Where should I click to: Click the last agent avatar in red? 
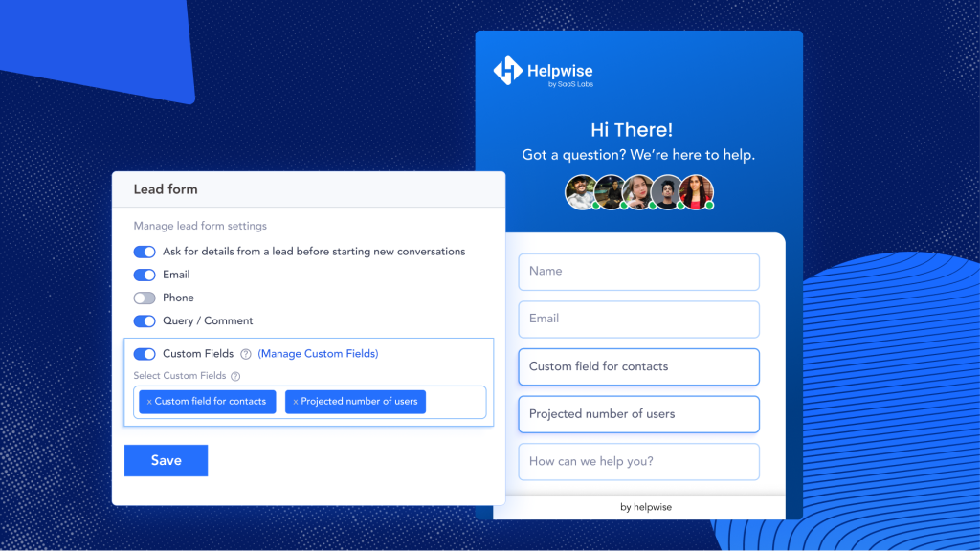click(697, 192)
